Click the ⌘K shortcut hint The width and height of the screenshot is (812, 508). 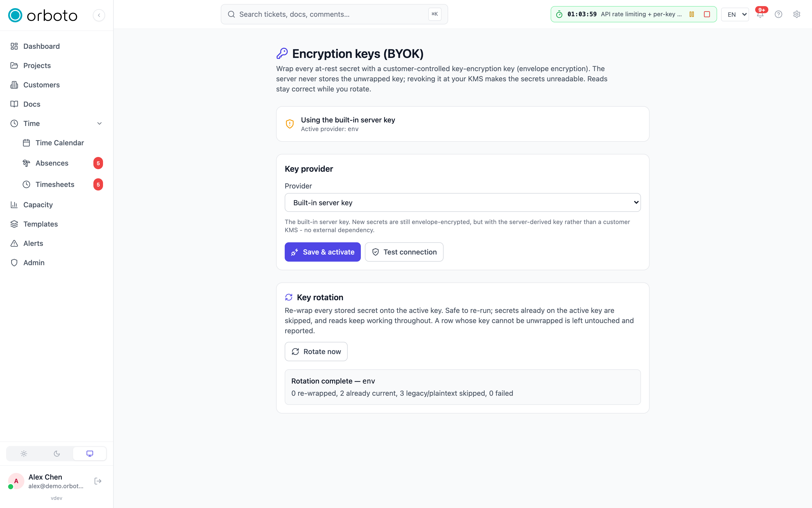pyautogui.click(x=434, y=14)
